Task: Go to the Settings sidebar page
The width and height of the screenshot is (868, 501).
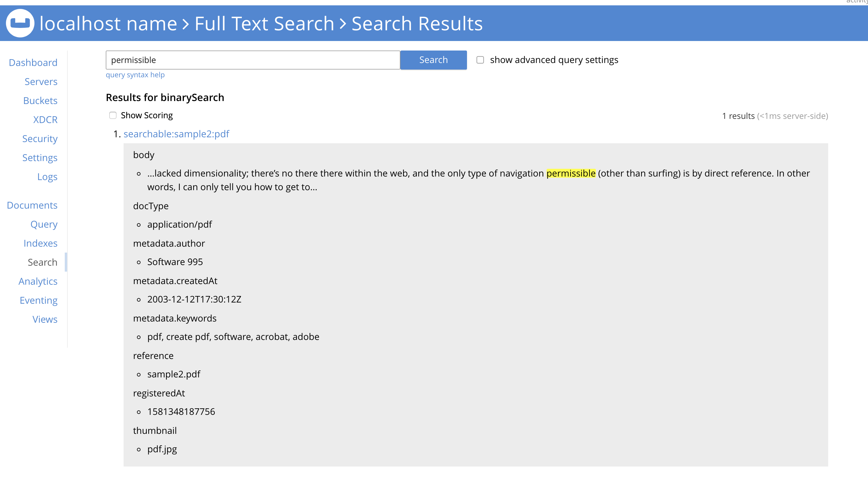Action: [40, 157]
